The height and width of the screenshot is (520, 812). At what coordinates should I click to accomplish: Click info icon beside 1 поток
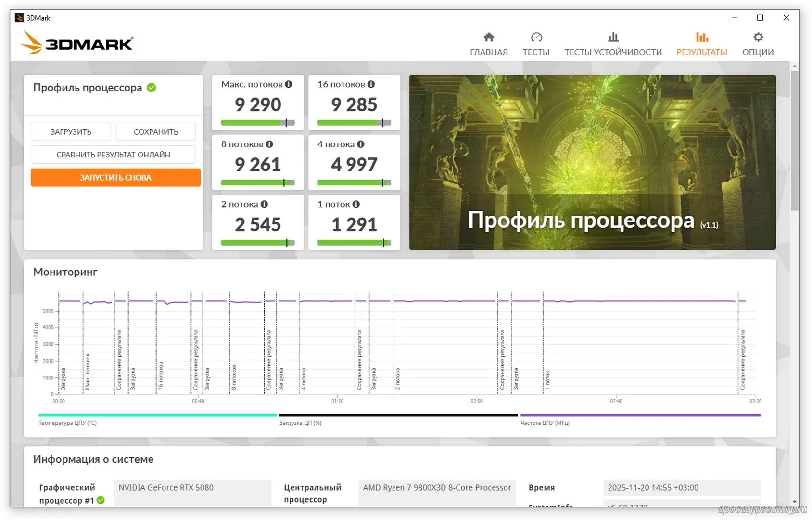[x=356, y=204]
